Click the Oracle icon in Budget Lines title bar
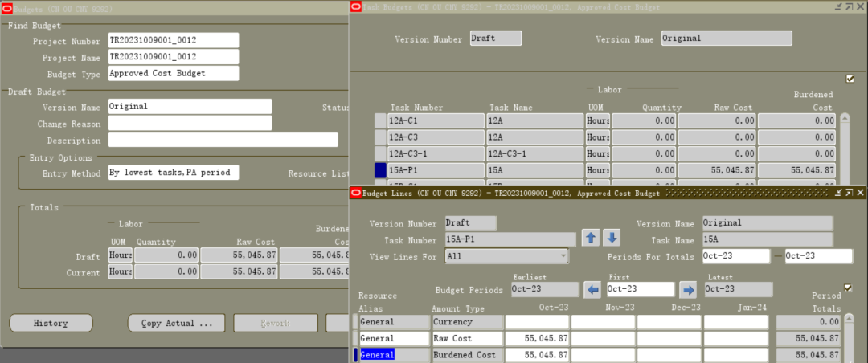 tap(357, 193)
